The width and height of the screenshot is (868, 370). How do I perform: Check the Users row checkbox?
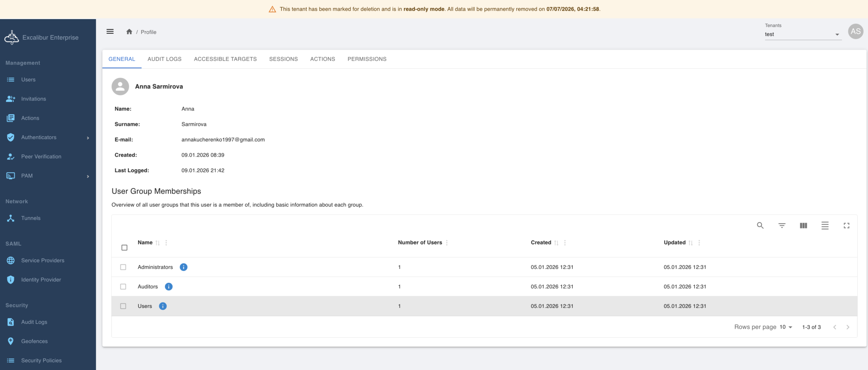pyautogui.click(x=123, y=306)
